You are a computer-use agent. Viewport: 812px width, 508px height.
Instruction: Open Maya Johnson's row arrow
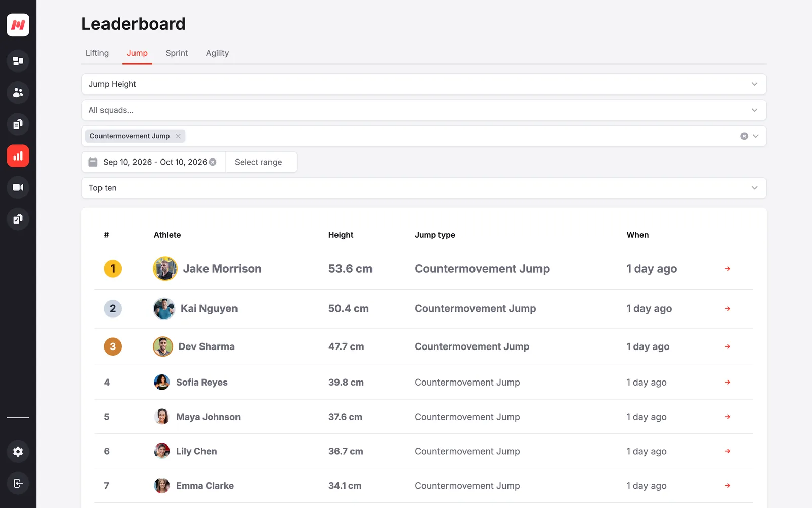click(727, 417)
